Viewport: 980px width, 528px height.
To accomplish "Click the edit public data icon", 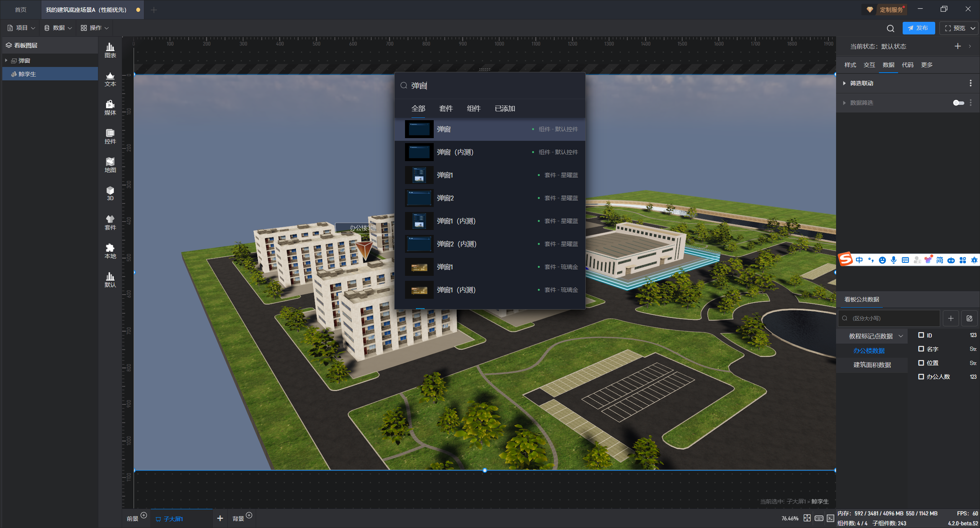I will pyautogui.click(x=969, y=318).
